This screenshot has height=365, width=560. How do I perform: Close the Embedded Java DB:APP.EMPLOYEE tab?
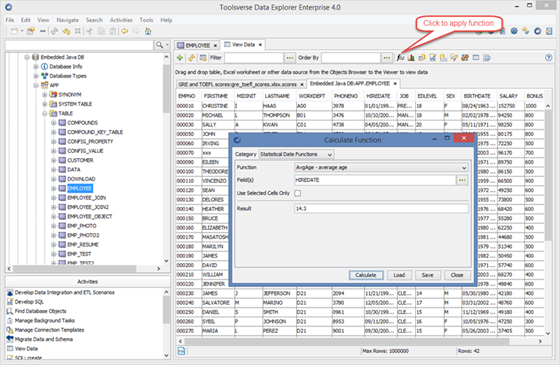pyautogui.click(x=395, y=84)
